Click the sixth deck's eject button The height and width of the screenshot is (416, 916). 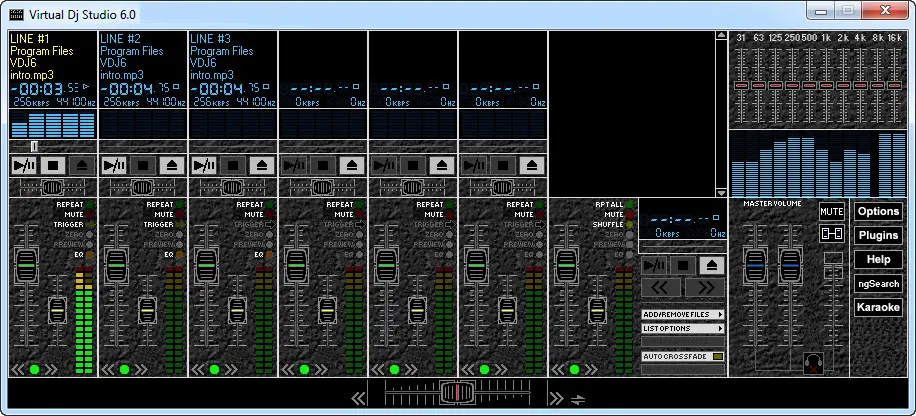tap(532, 165)
